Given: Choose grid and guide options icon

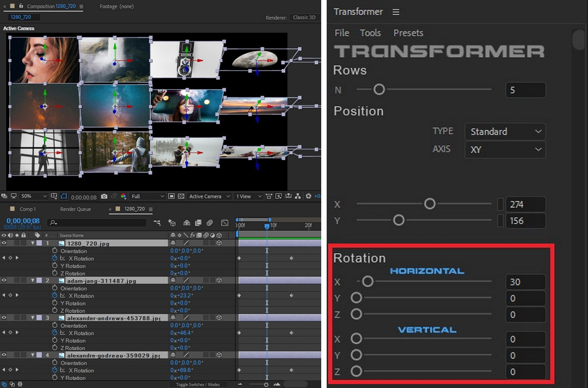Looking at the screenshot, I should (x=54, y=196).
